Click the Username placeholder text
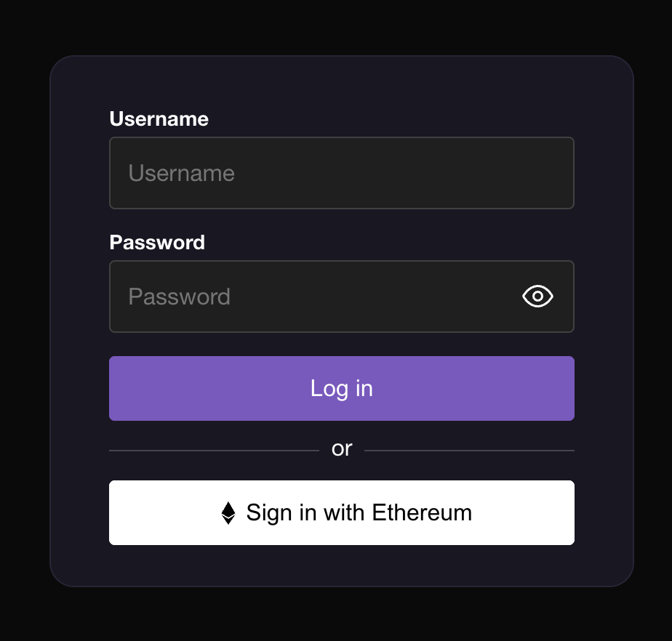 coord(181,174)
